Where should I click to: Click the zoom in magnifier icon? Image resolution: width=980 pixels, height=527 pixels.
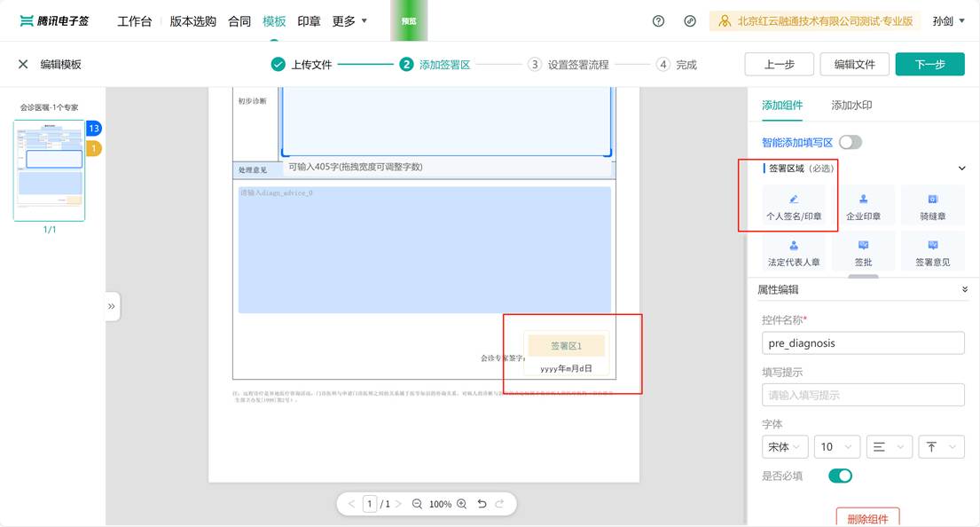(461, 504)
